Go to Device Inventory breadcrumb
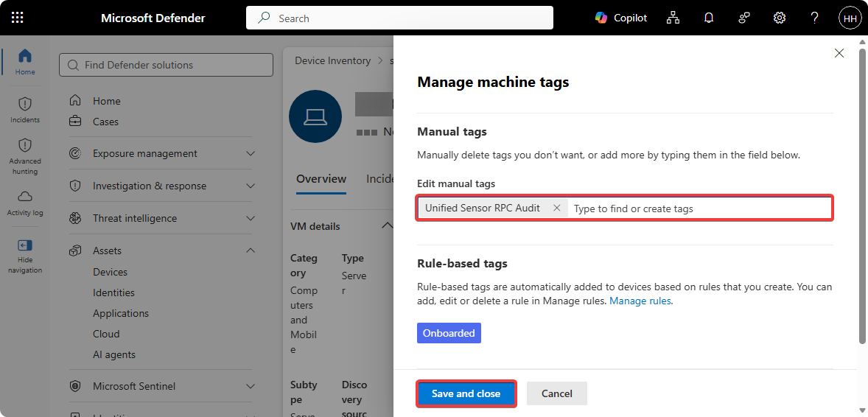The width and height of the screenshot is (868, 417). click(x=333, y=60)
